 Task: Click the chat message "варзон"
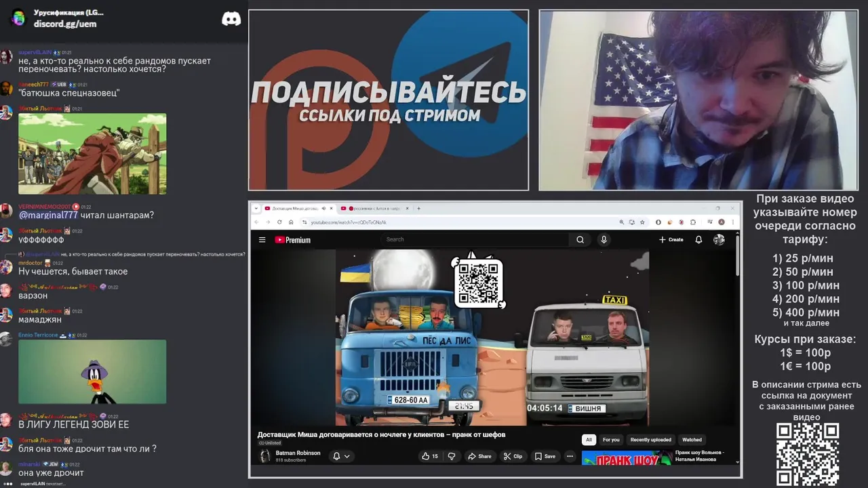tap(33, 296)
